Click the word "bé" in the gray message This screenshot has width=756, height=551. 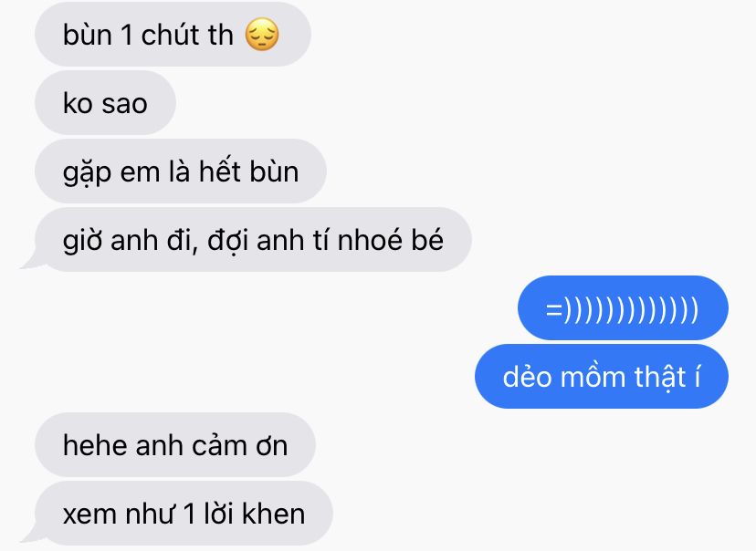click(427, 239)
